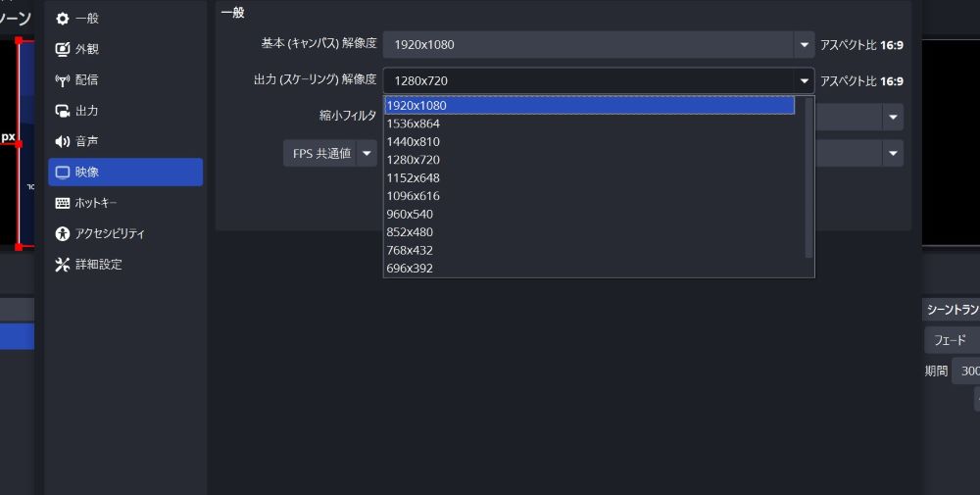
Task: Click the gear icon beside 一般
Action: click(63, 18)
